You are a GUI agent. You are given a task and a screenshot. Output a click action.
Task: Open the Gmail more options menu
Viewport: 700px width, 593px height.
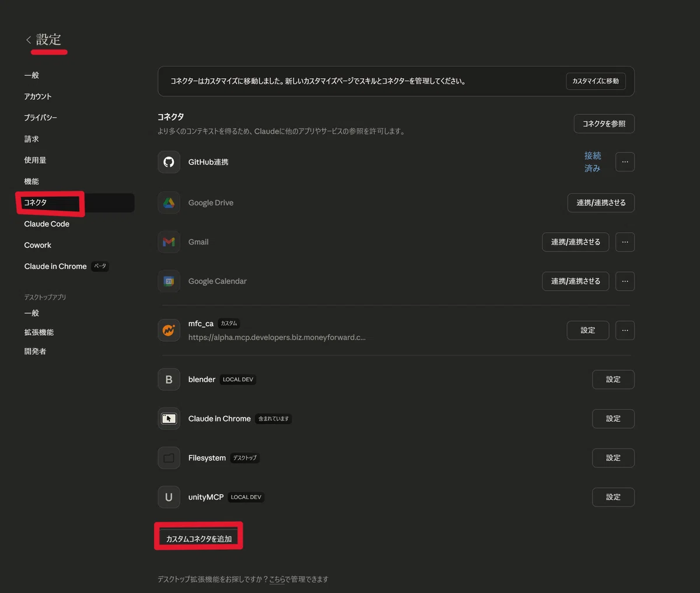[x=625, y=242]
